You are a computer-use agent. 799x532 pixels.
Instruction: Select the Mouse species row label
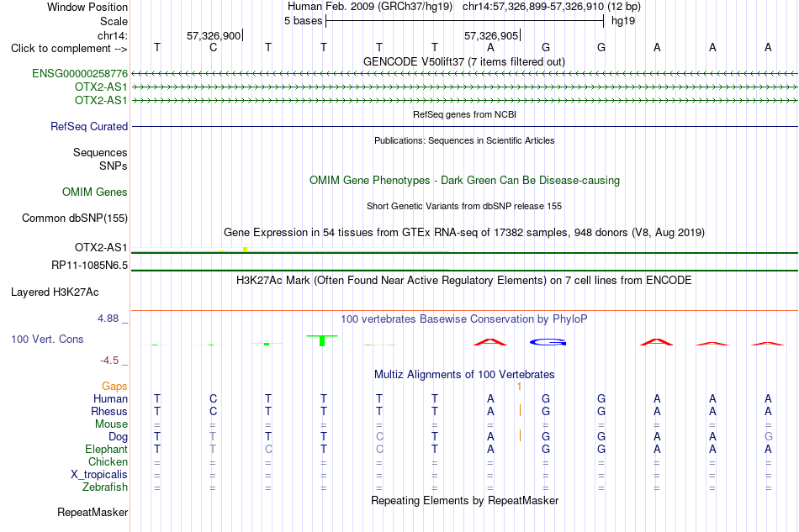[x=111, y=424]
